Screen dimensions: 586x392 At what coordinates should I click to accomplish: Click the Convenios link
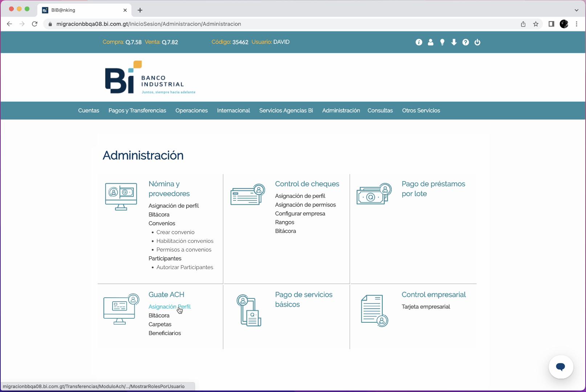(x=162, y=223)
